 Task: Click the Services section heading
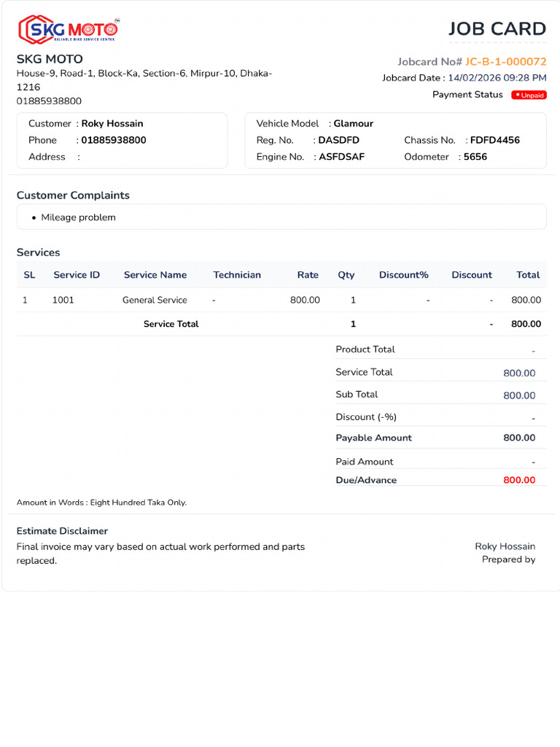[38, 252]
